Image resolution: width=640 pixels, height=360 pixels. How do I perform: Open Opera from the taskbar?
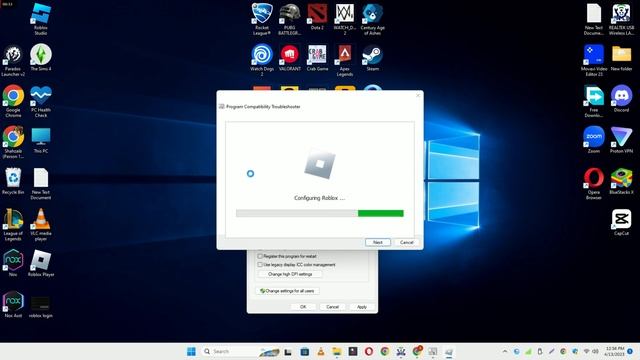369,351
